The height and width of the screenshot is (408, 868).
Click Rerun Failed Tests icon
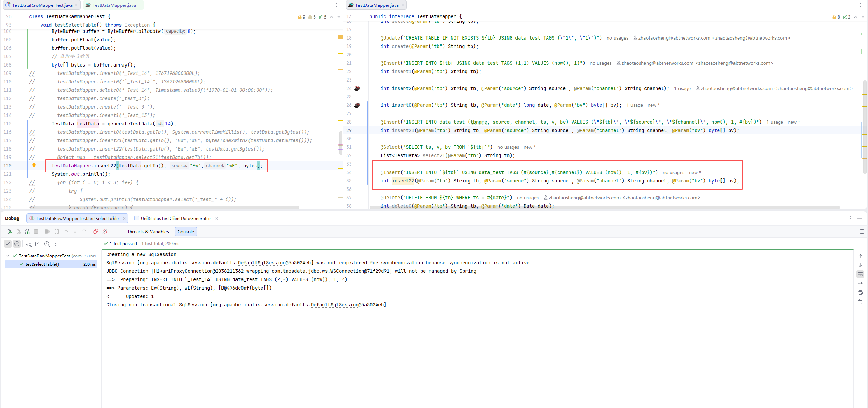[18, 231]
